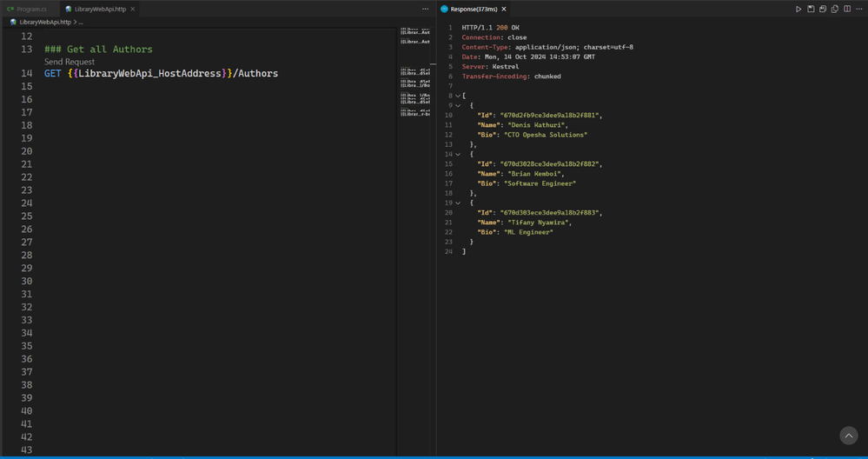Collapse the JSON array at line 8
The image size is (868, 459).
tap(458, 96)
